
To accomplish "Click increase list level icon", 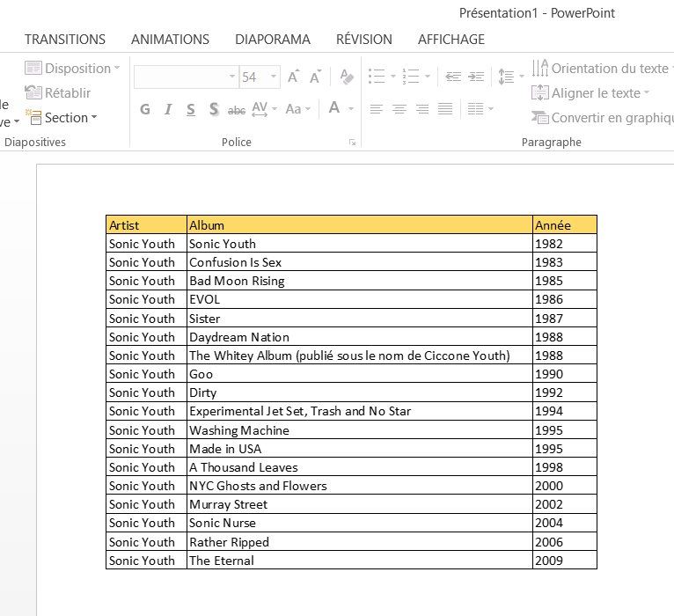I will pyautogui.click(x=476, y=77).
